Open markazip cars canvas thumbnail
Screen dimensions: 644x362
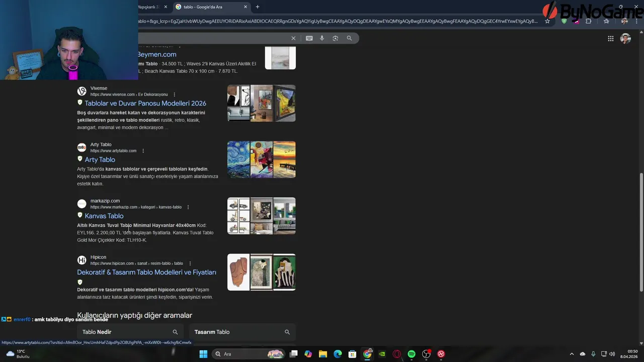[x=238, y=216]
